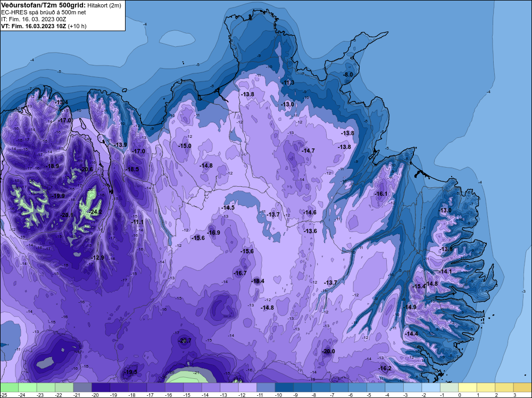The height and width of the screenshot is (398, 532).
Task: Click the -18.9 temperature label
Action: pos(53,166)
